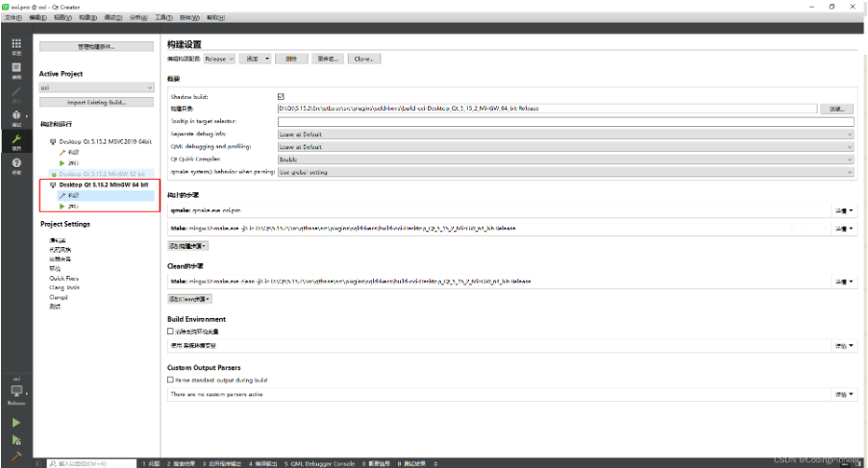
Task: Expand details of the qmake build step
Action: [x=844, y=210]
